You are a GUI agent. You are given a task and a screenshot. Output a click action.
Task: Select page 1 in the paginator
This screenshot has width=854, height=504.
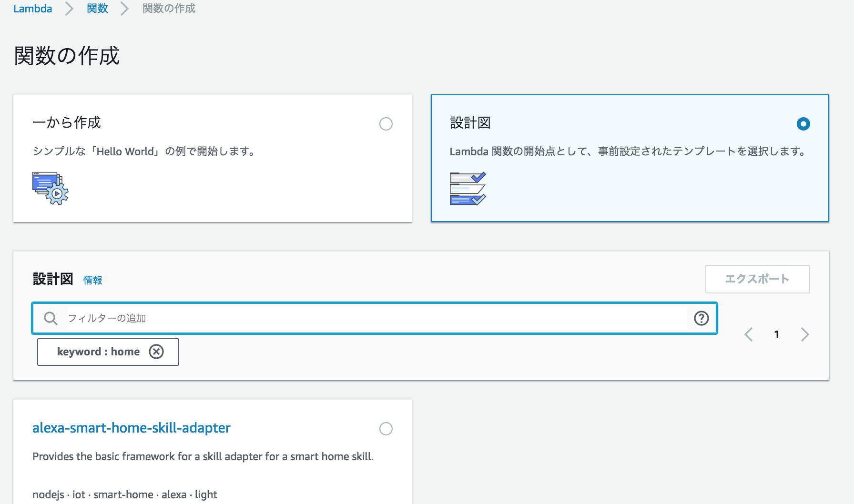click(x=777, y=334)
